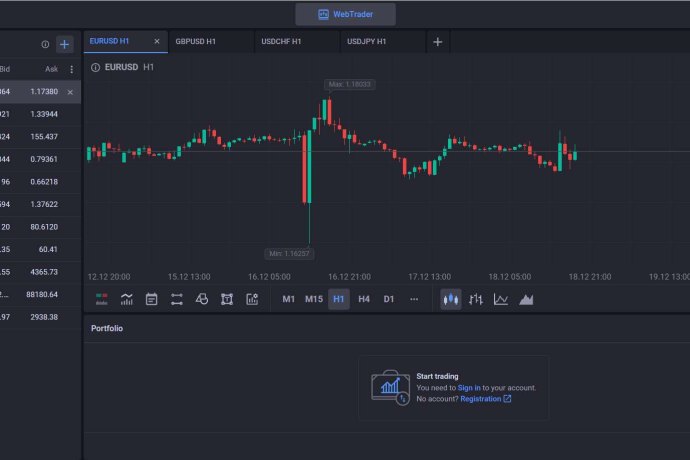Open watchlist info icon beside plus button
This screenshot has width=690, height=460.
point(45,44)
